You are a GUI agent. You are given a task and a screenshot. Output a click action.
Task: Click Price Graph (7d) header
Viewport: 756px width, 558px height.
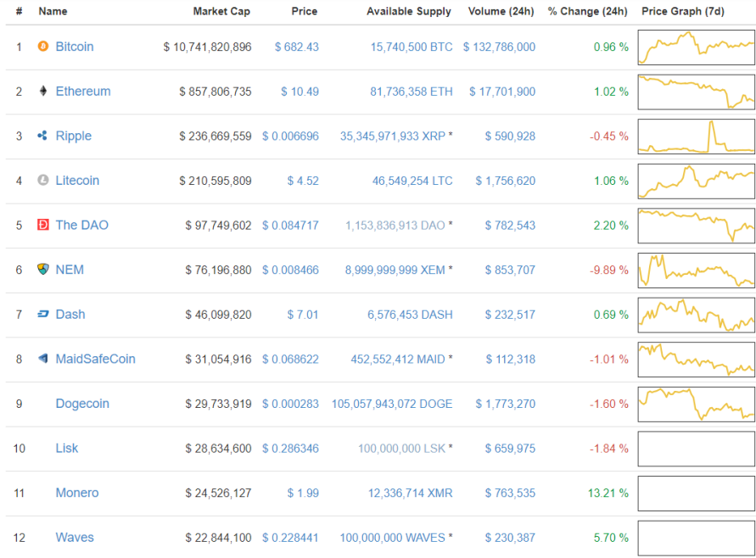(683, 11)
